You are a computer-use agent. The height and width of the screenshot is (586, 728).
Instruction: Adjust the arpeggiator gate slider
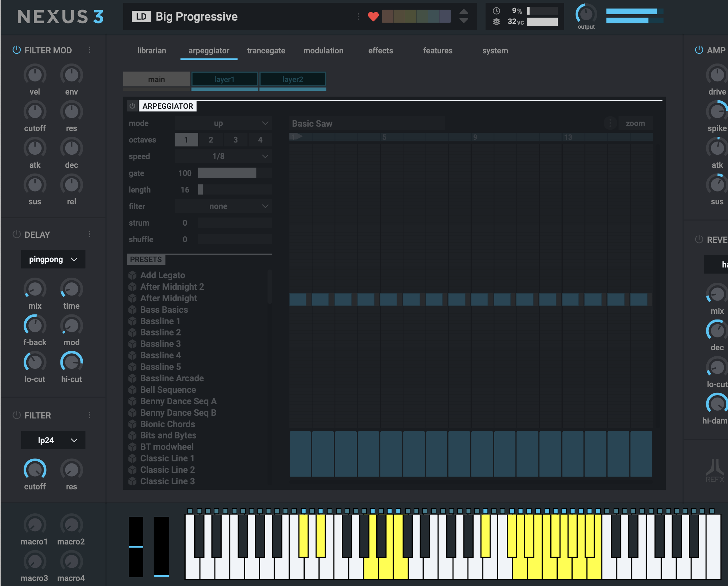coord(235,173)
